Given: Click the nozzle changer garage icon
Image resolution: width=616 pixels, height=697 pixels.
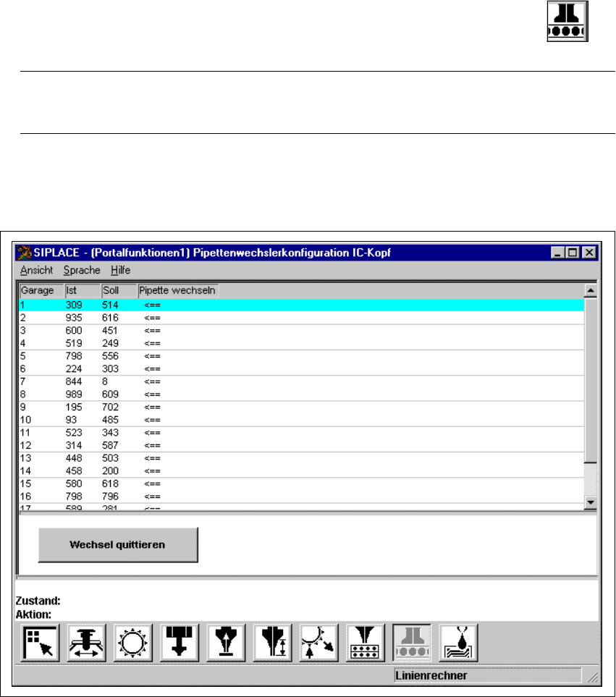Looking at the screenshot, I should coord(412,643).
